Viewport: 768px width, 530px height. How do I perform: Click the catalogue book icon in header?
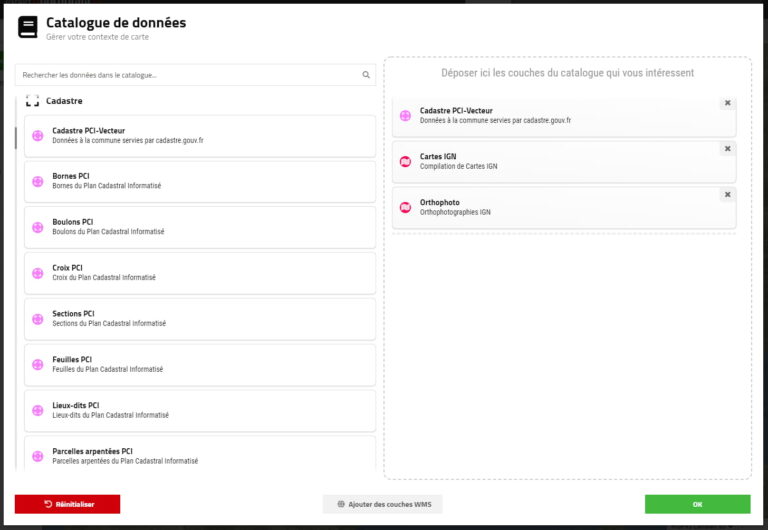tap(28, 27)
